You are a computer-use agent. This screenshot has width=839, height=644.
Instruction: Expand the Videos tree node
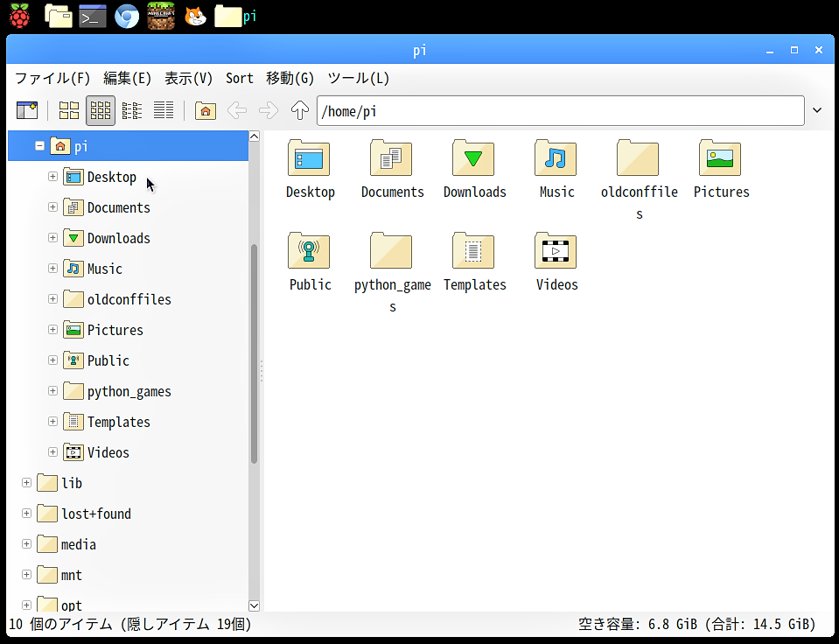click(x=52, y=451)
